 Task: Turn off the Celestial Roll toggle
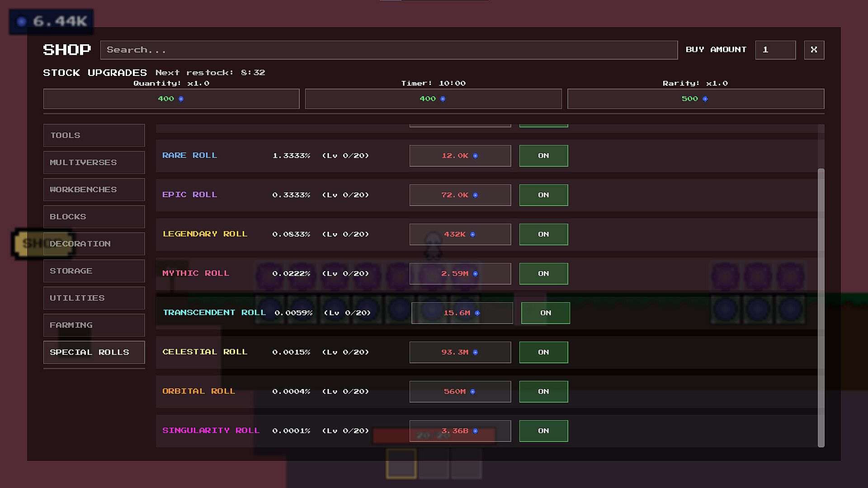[543, 352]
